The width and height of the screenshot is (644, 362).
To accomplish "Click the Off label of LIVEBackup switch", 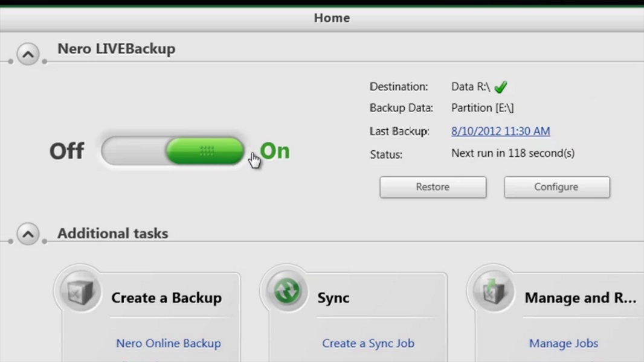I will (x=66, y=151).
